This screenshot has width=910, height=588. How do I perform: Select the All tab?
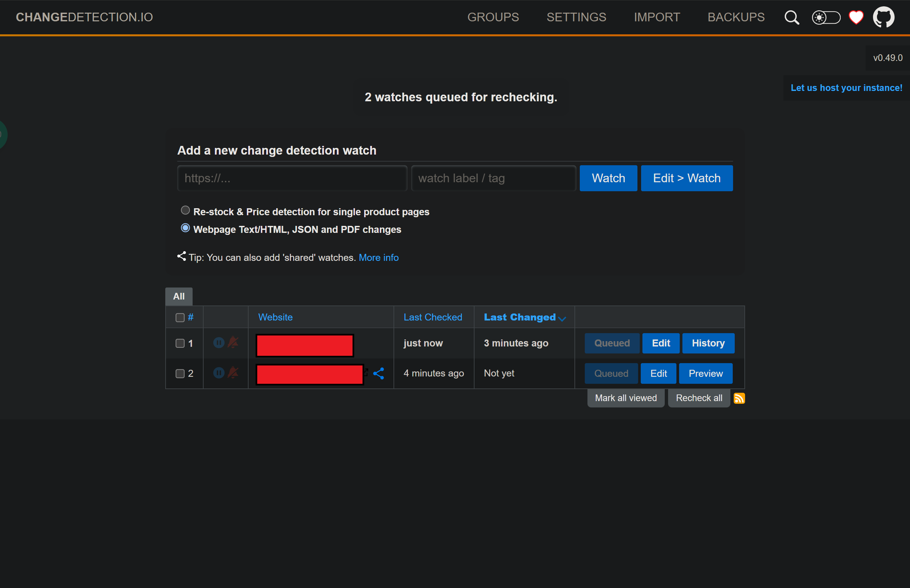(x=178, y=296)
